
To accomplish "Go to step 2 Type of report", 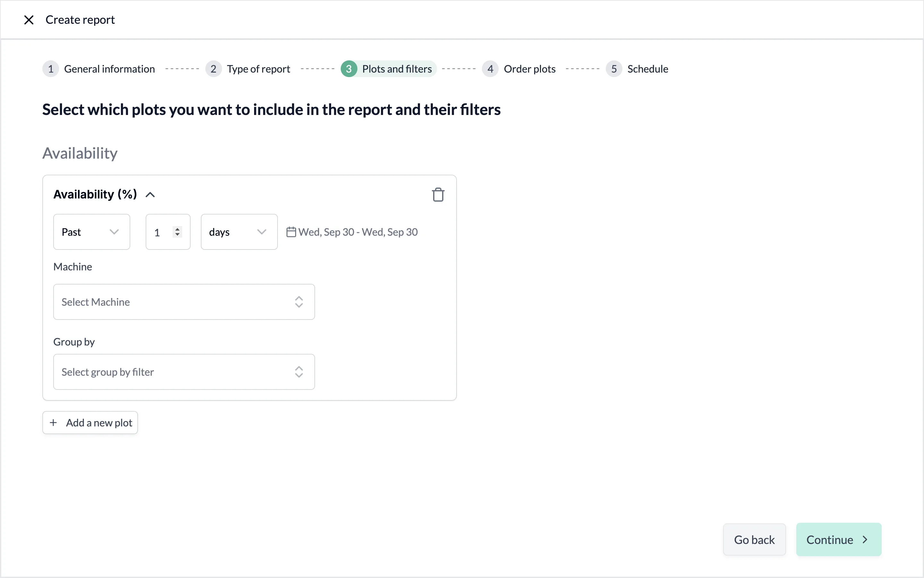I will [248, 69].
